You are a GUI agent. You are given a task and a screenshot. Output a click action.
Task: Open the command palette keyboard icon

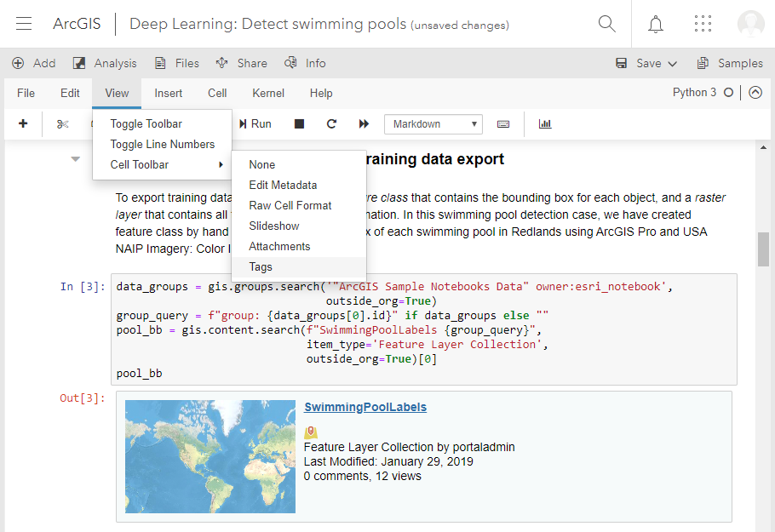tap(503, 124)
